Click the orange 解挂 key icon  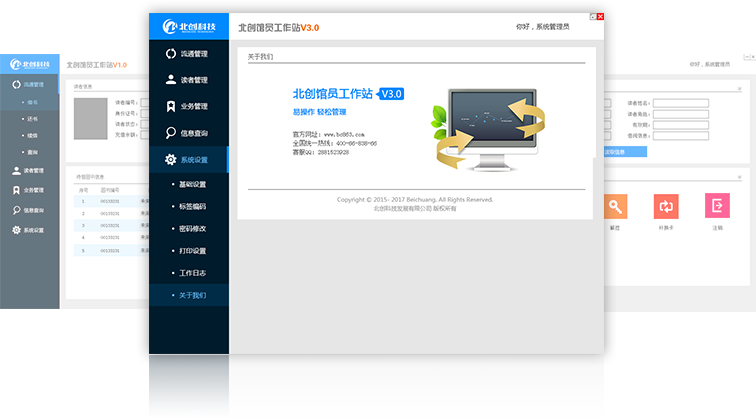(x=616, y=206)
